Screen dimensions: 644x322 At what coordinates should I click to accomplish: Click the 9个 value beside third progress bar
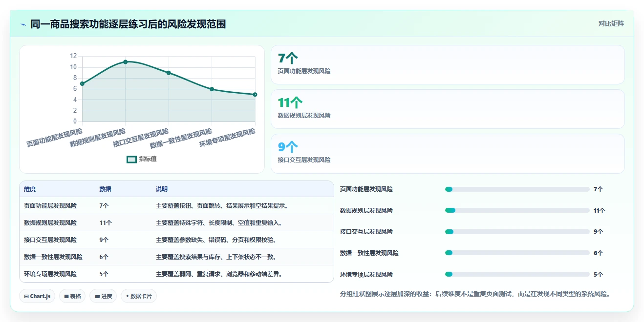click(599, 232)
